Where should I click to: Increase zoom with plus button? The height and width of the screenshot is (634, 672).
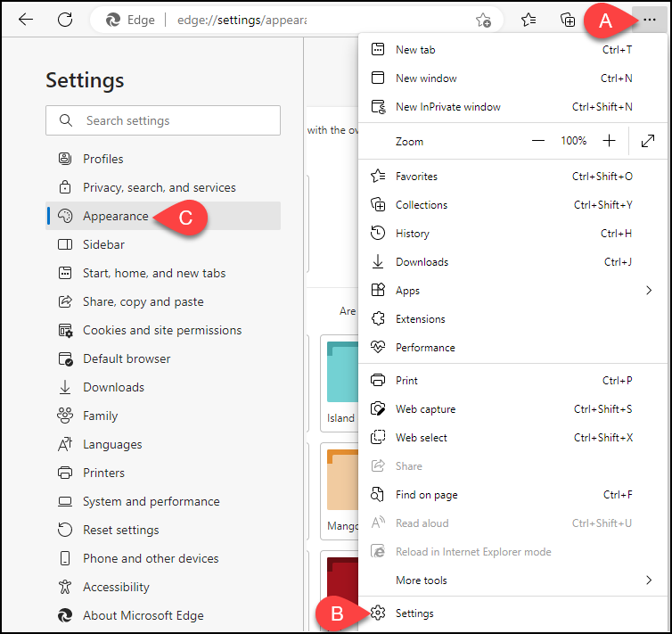click(x=609, y=141)
